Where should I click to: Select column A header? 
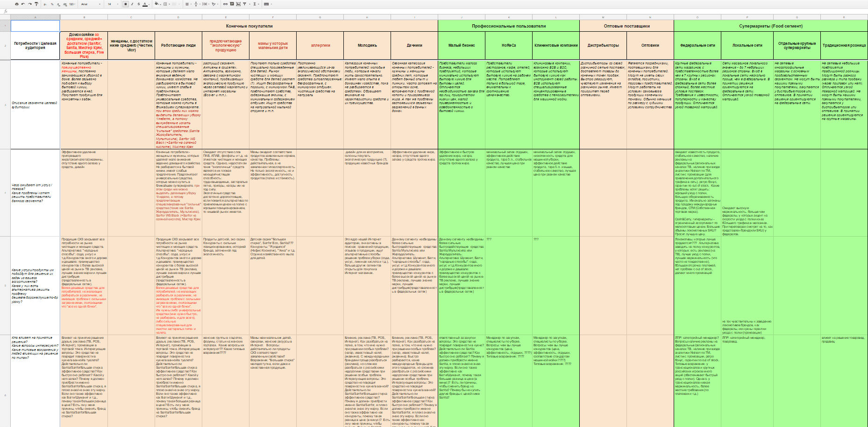35,17
